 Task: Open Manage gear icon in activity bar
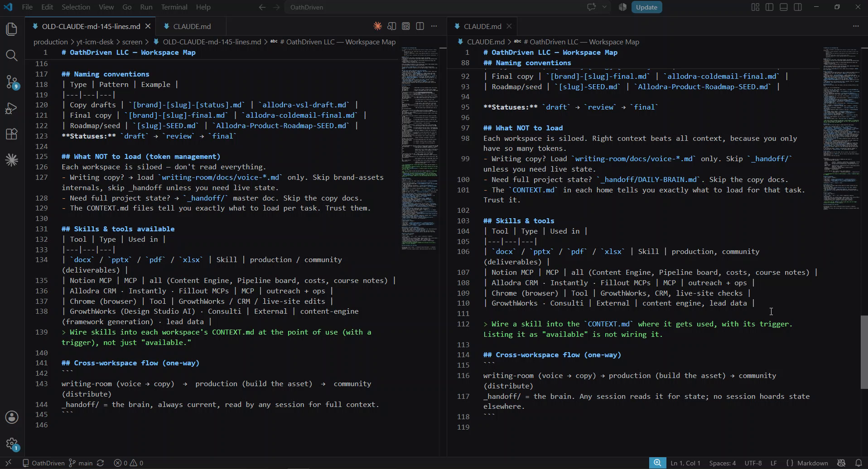[x=12, y=444]
